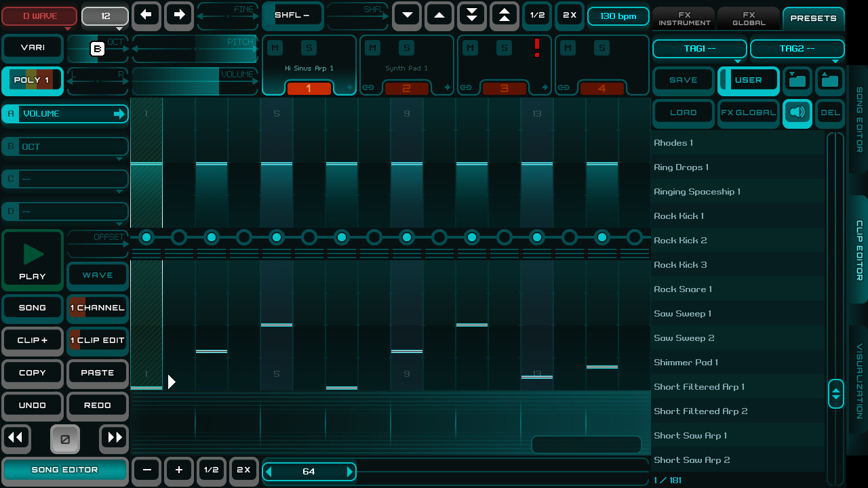Click the fast-forward icon near bottom left
This screenshot has height=488, width=868.
(113, 439)
